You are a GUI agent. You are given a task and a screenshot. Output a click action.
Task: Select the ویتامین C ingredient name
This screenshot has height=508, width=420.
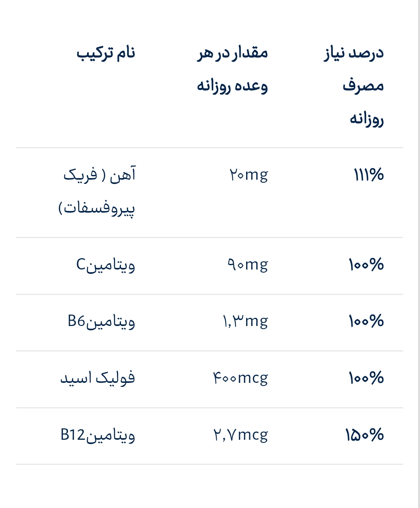coord(106,265)
